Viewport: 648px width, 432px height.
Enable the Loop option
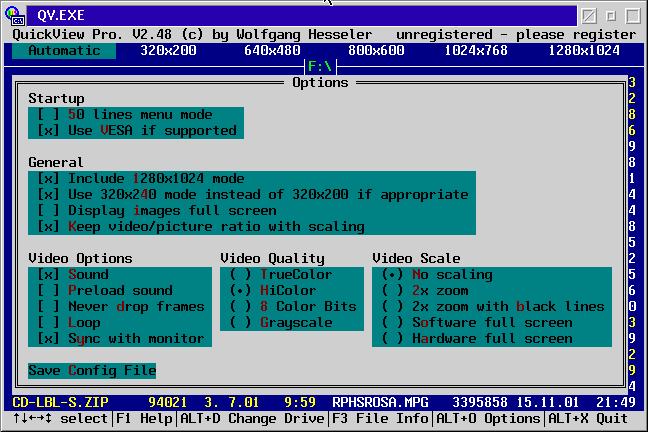pos(69,322)
